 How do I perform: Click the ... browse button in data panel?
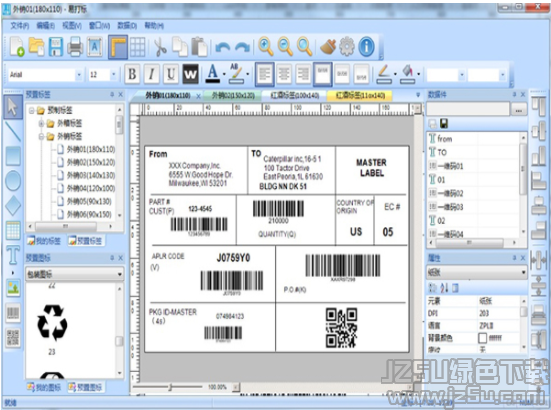[519, 110]
